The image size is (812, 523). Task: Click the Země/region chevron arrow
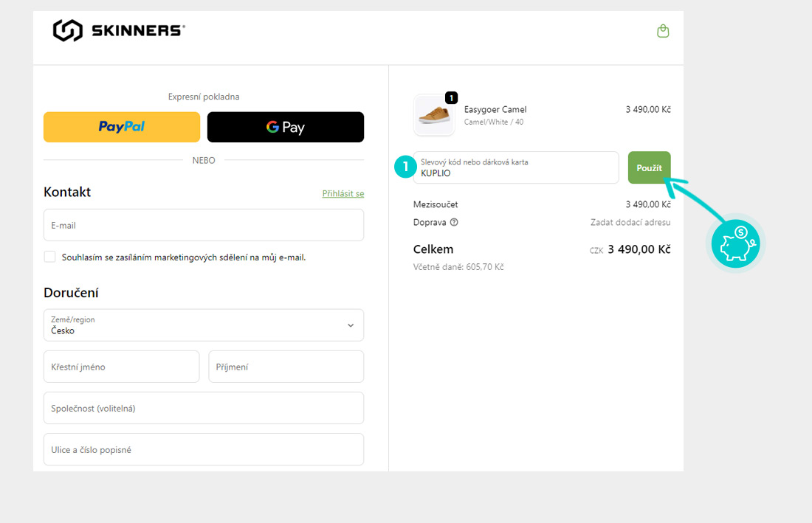[351, 325]
